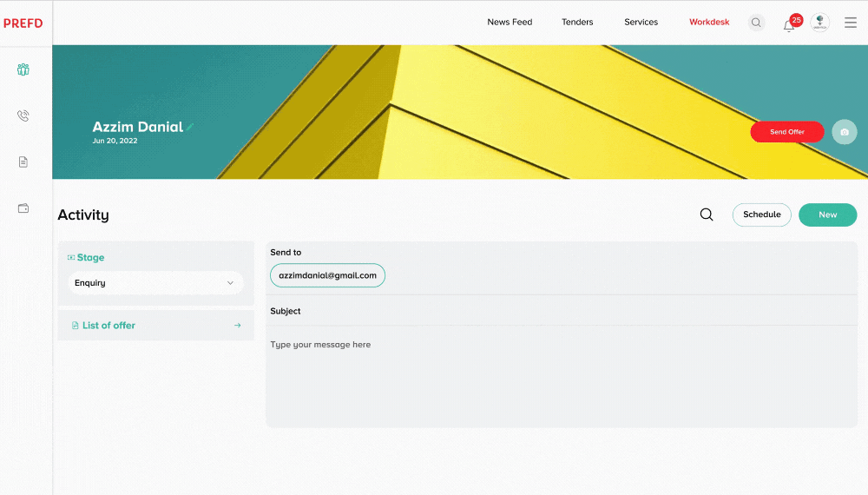
Task: Open the contacts people icon in sidebar
Action: click(23, 69)
